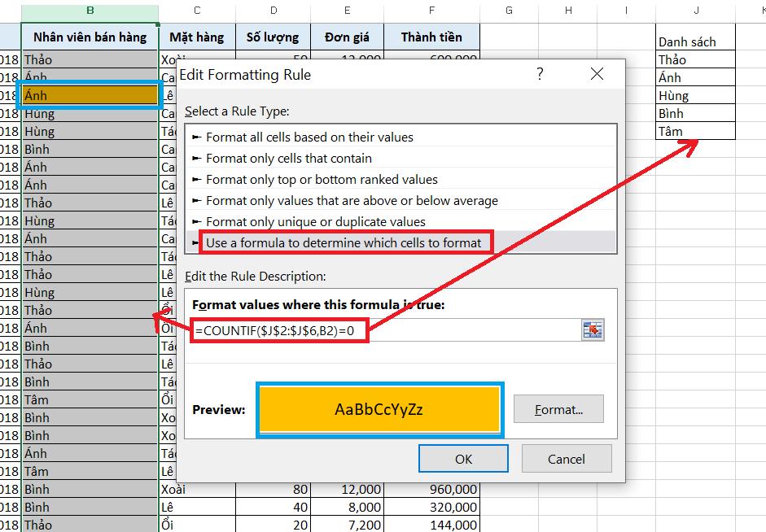The width and height of the screenshot is (766, 532).
Task: Open the Format options dialog
Action: tap(558, 409)
